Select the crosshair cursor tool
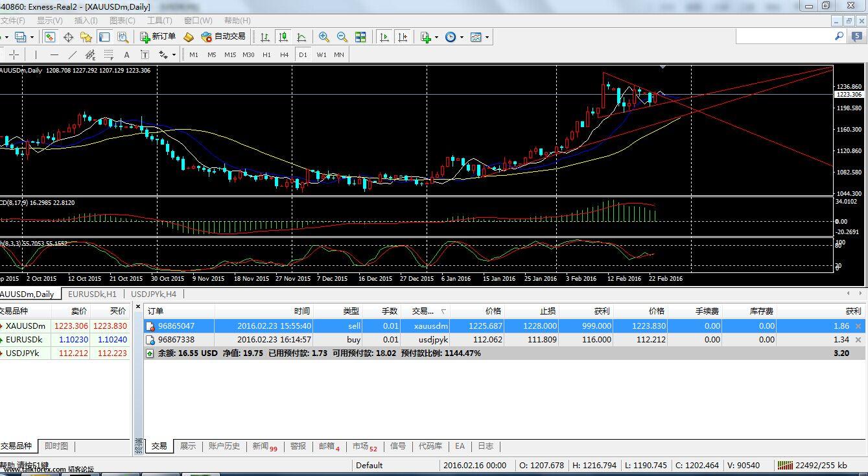The image size is (868, 476). [x=14, y=54]
